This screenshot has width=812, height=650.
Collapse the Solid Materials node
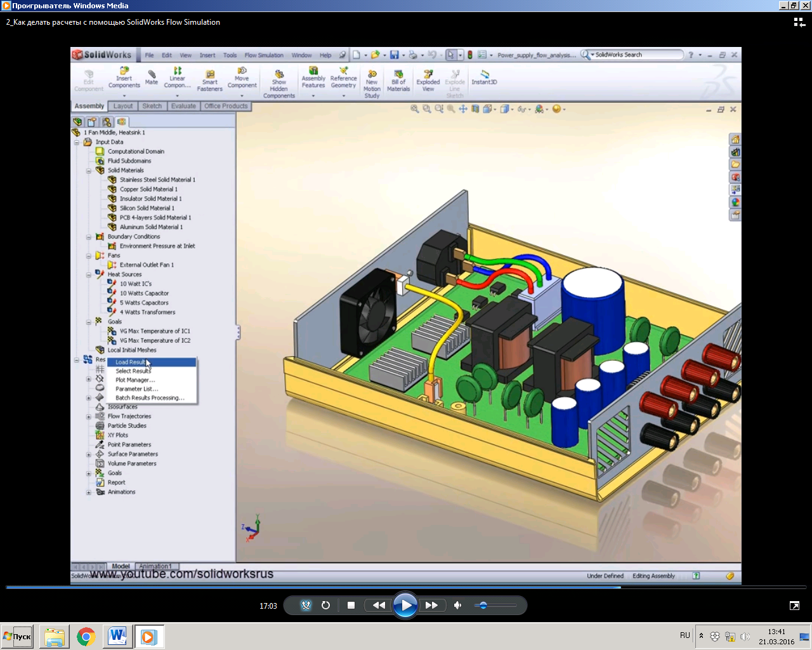click(89, 171)
